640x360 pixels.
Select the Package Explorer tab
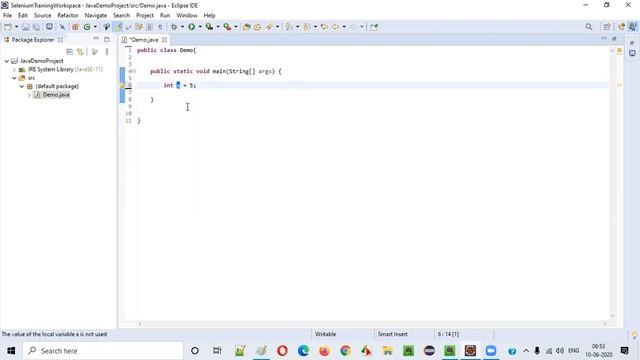[33, 40]
